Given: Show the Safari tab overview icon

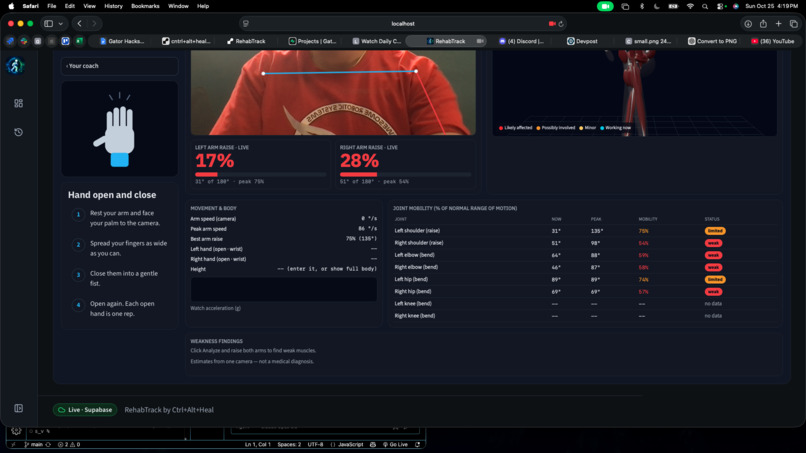Looking at the screenshot, I should [794, 24].
